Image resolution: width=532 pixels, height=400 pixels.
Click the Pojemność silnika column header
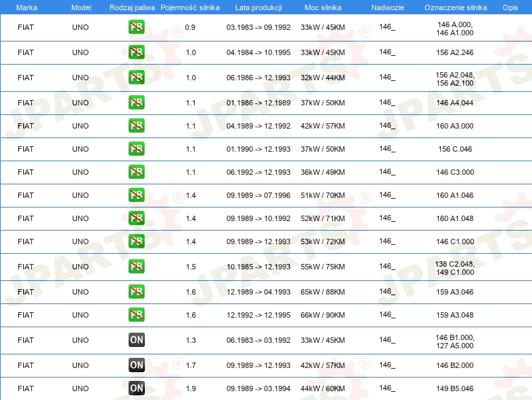[x=190, y=7]
